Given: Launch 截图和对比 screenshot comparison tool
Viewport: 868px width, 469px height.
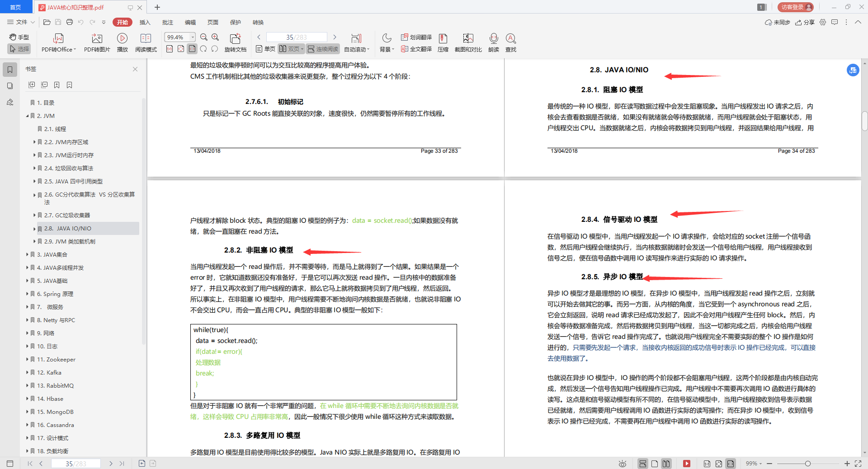Looking at the screenshot, I should [467, 42].
